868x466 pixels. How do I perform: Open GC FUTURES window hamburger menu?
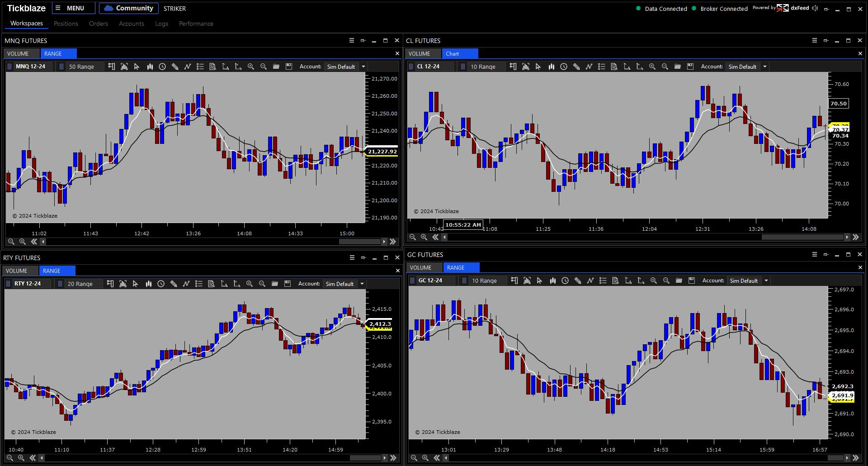pyautogui.click(x=815, y=254)
